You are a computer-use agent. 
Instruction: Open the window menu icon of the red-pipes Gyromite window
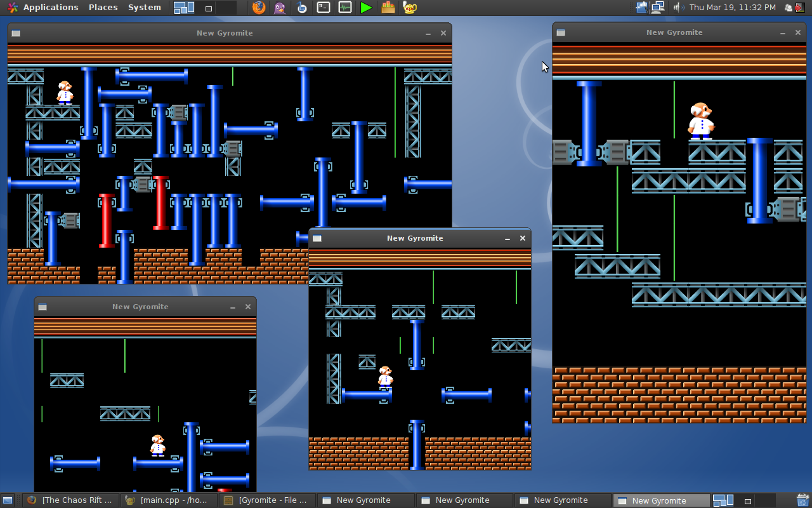[x=16, y=34]
